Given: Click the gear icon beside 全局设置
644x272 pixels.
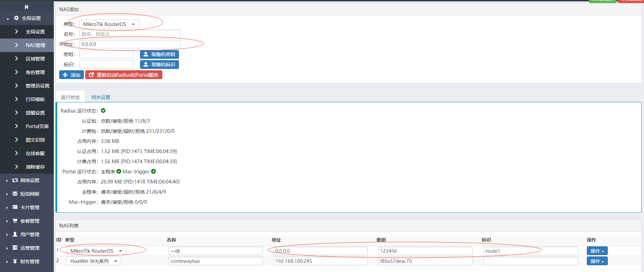Looking at the screenshot, I should [16, 18].
